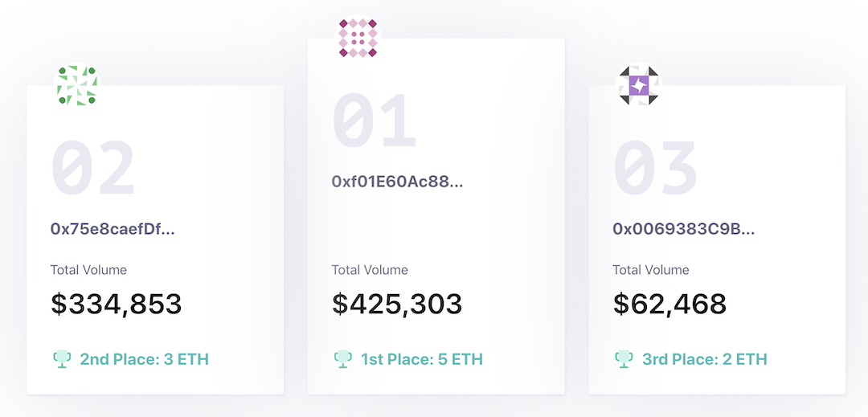This screenshot has height=417, width=868.
Task: Click the trophy icon beside 1st Place
Action: [343, 358]
